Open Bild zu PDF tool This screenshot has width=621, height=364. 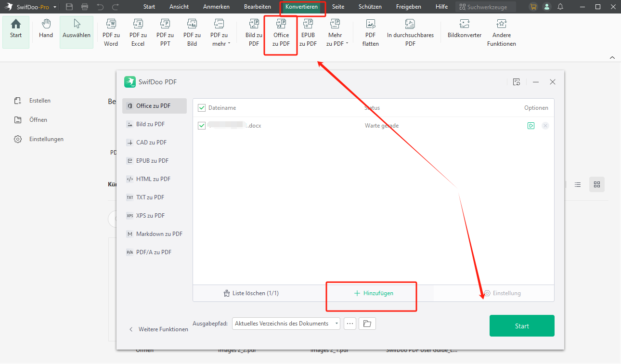click(254, 33)
